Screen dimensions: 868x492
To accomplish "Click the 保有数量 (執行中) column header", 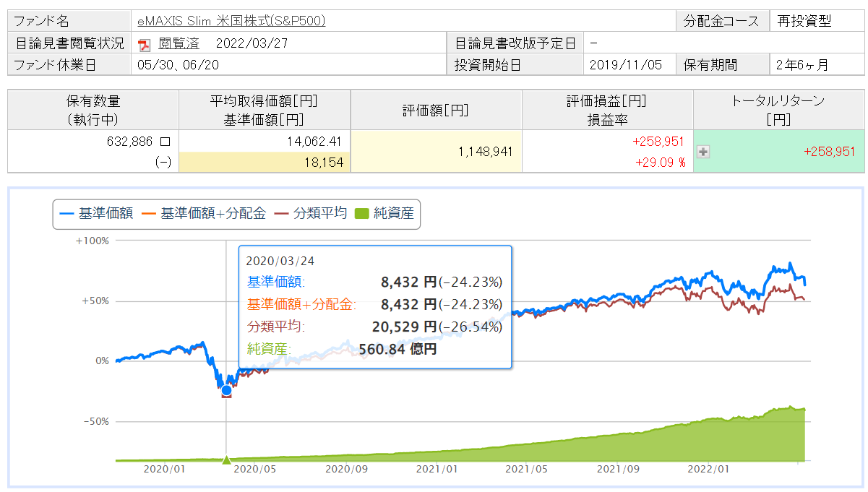I will tap(93, 110).
